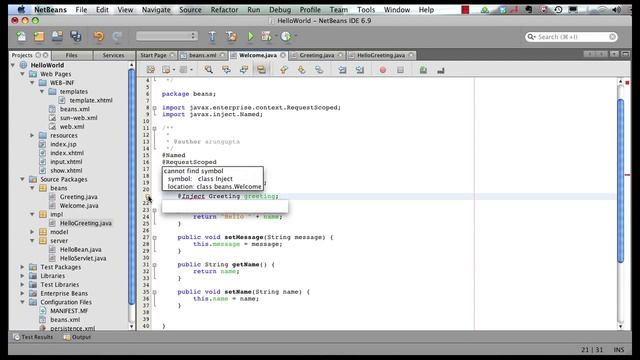Click the Search input field
The height and width of the screenshot is (360, 640).
click(x=571, y=37)
